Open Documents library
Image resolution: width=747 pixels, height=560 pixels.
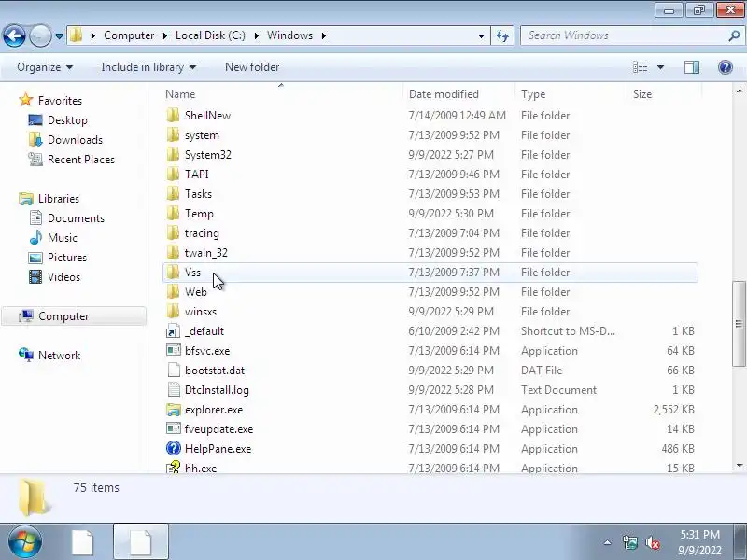76,218
